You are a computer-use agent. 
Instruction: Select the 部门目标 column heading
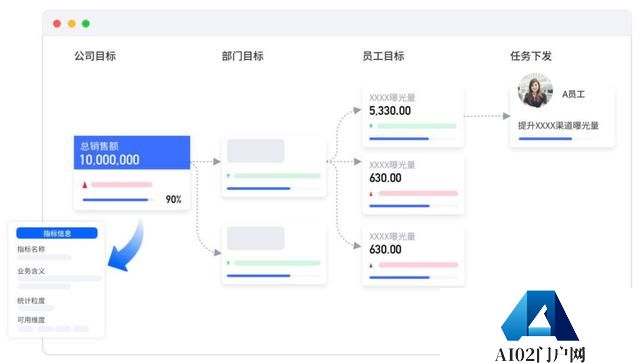click(242, 56)
